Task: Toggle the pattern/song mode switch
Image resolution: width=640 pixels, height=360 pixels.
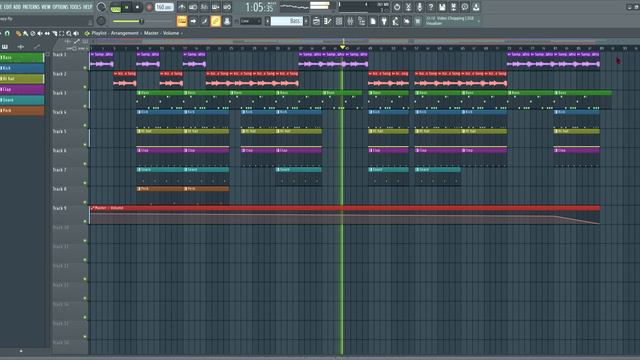Action: click(116, 7)
